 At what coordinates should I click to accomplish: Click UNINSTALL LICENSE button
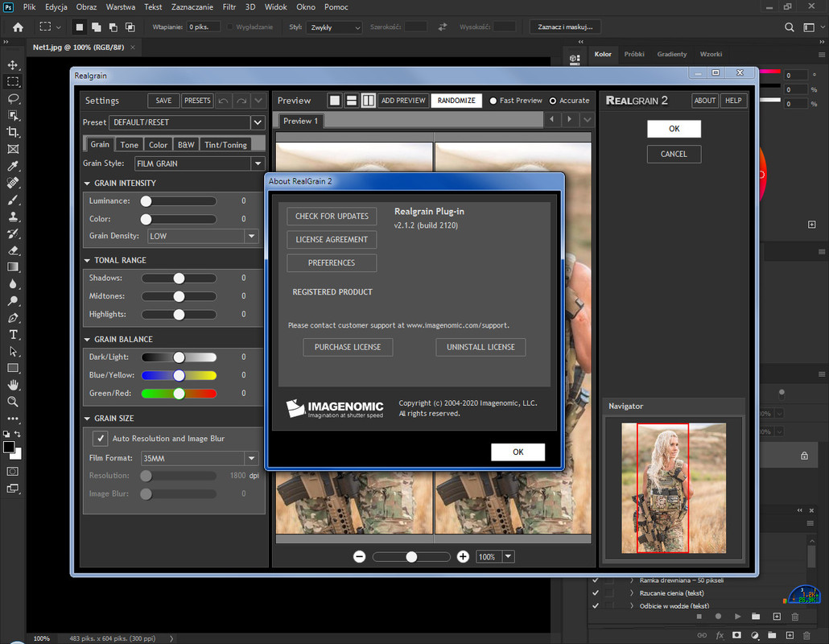(x=480, y=348)
